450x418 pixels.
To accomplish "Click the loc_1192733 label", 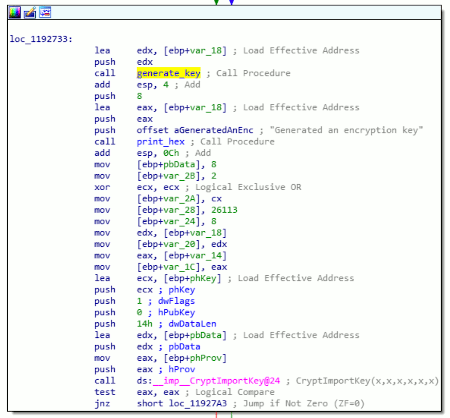I will pyautogui.click(x=41, y=39).
